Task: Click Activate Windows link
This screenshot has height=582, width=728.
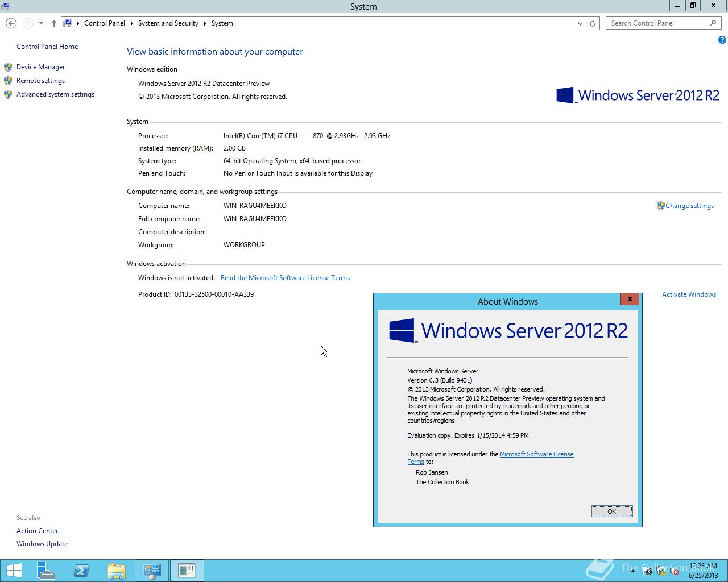Action: point(689,294)
